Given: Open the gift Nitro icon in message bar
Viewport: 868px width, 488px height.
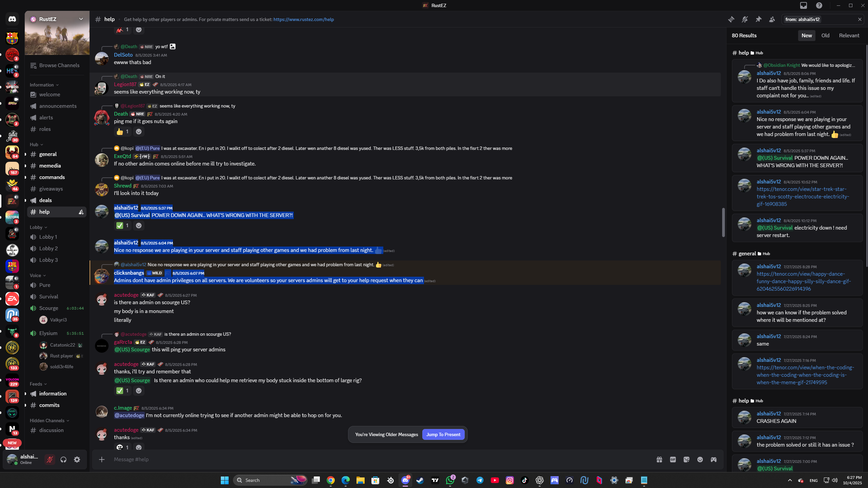Looking at the screenshot, I should (x=659, y=460).
